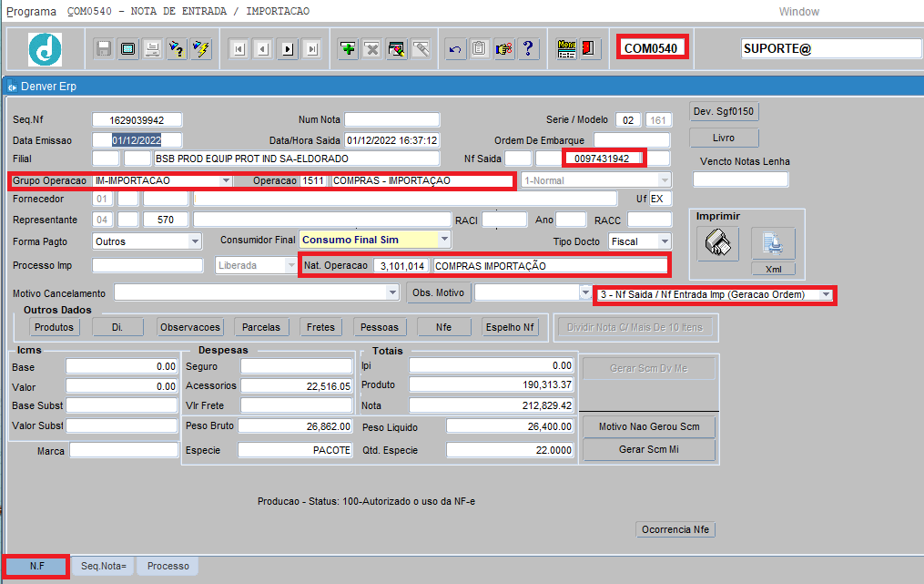Click the print toolbar icon
The height and width of the screenshot is (584, 924).
pyautogui.click(x=152, y=49)
